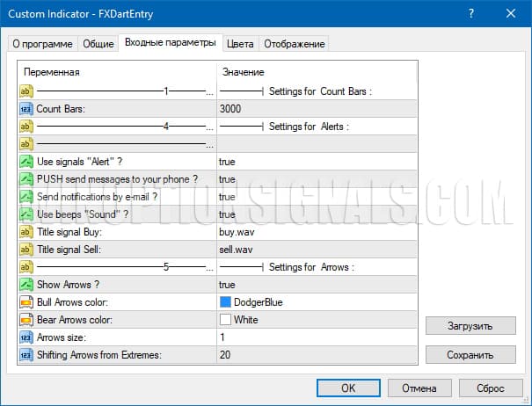The width and height of the screenshot is (532, 406).
Task: Click the integer icon beside Arrows size
Action: point(26,337)
